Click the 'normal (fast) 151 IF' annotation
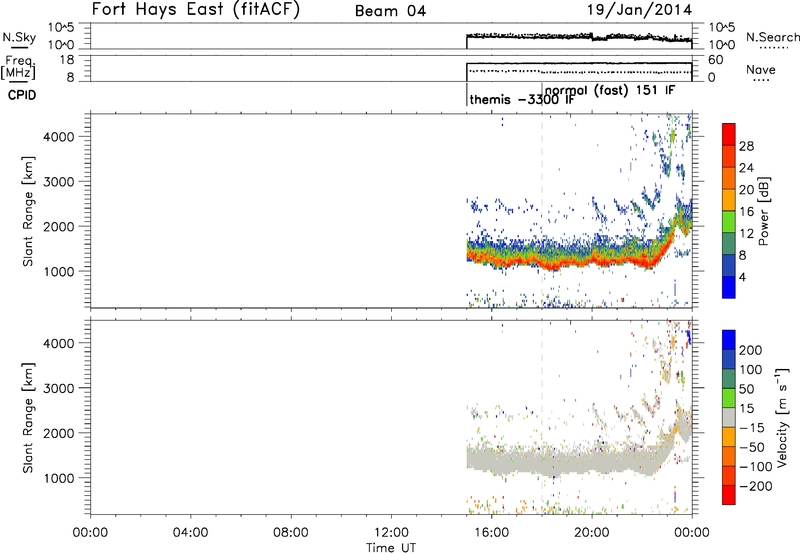 click(x=610, y=90)
